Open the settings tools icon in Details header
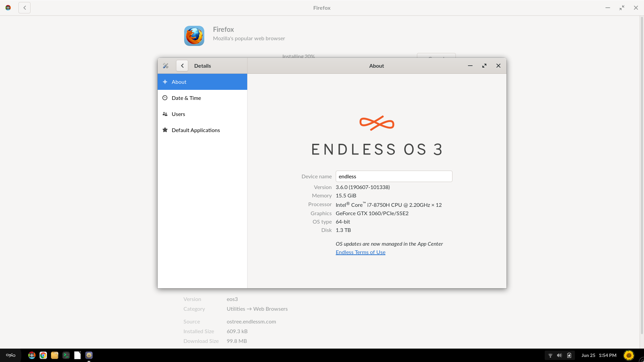This screenshot has height=362, width=644. (166, 66)
